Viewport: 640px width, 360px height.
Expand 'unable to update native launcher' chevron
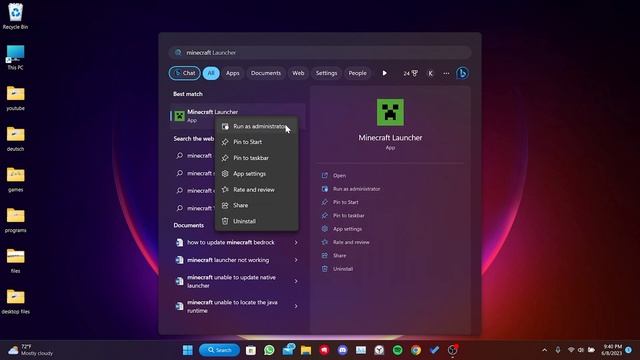pos(296,281)
